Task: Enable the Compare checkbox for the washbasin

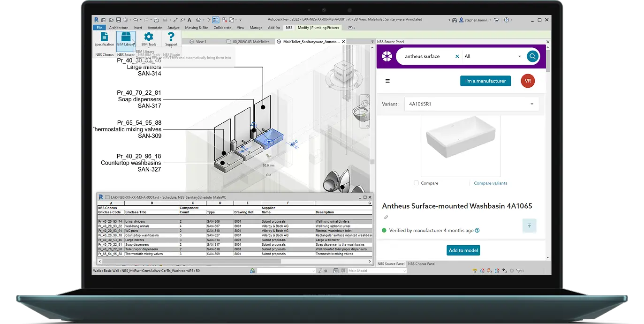Action: (416, 183)
